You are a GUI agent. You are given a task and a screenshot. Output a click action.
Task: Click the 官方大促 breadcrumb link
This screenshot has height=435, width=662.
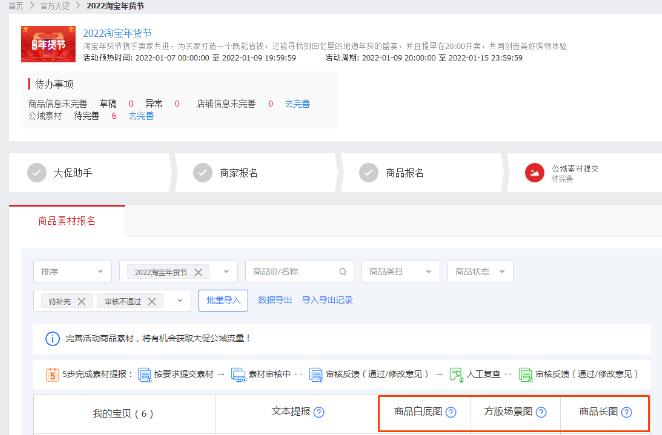coord(55,6)
